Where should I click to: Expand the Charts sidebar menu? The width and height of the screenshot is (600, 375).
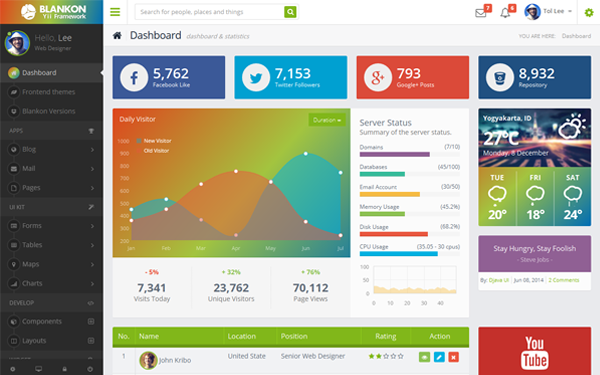coord(51,283)
